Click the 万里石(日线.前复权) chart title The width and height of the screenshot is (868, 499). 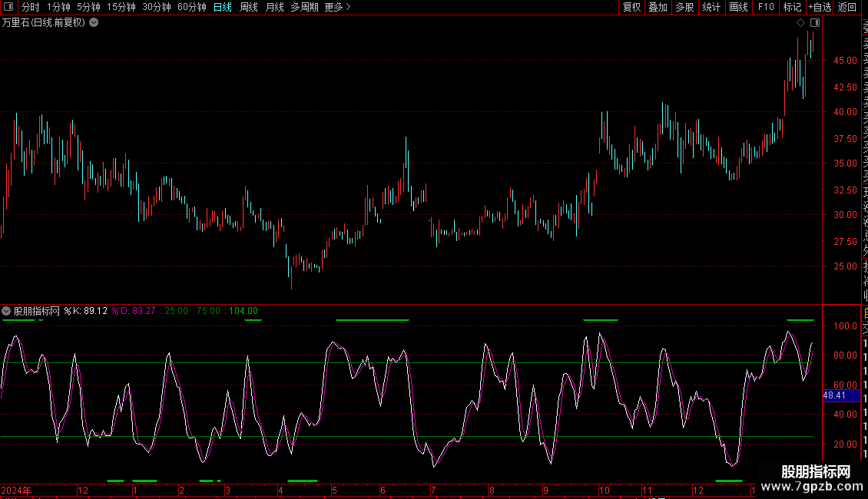coord(44,23)
